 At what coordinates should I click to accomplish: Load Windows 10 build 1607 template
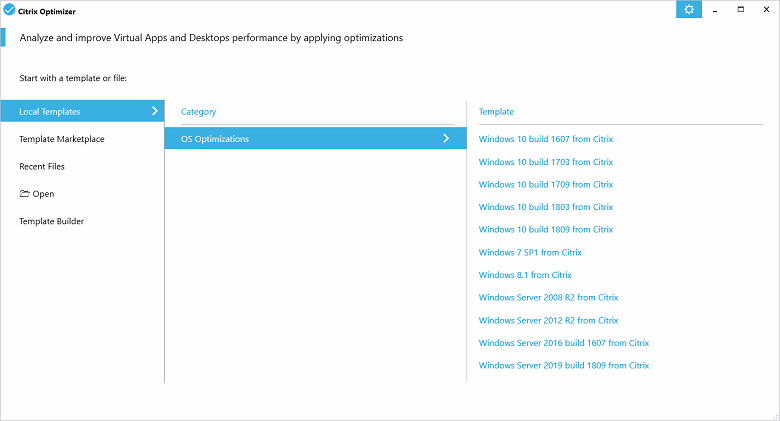[546, 139]
